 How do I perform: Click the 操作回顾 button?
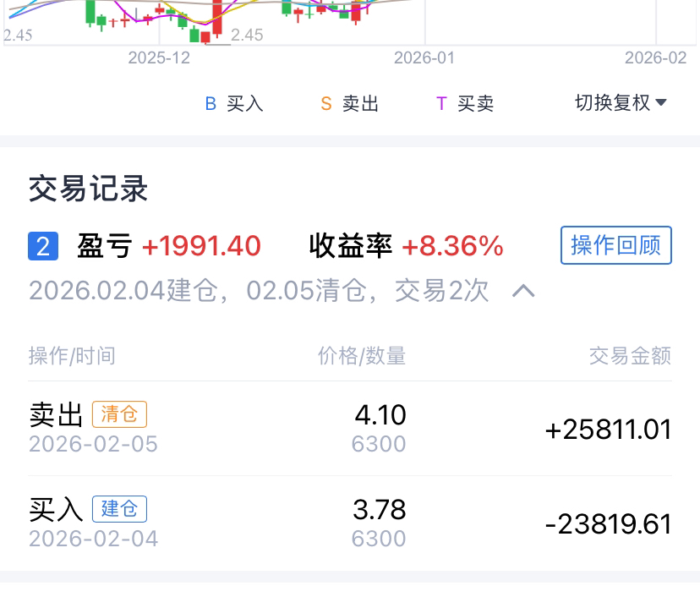coord(615,246)
